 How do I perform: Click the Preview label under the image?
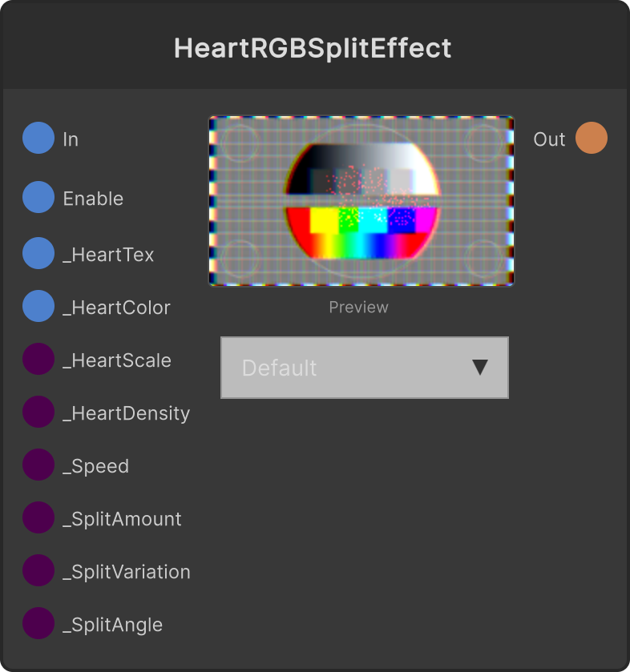click(358, 308)
